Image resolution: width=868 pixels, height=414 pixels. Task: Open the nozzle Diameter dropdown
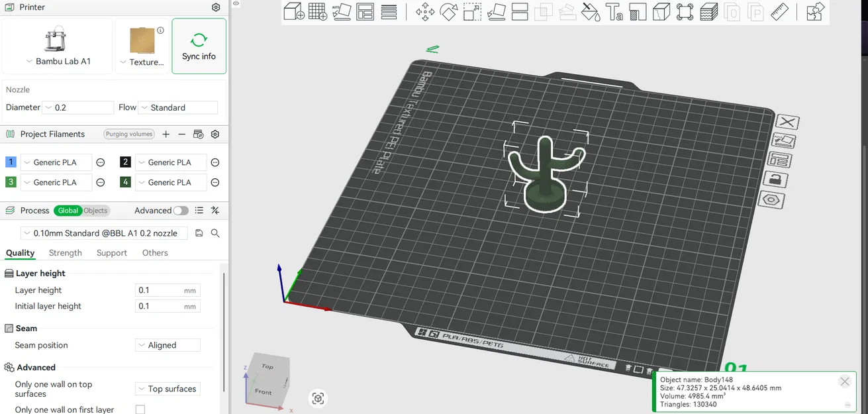pos(78,107)
